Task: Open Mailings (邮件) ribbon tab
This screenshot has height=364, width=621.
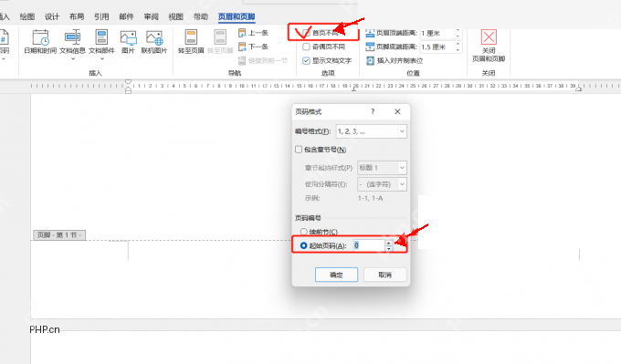Action: pos(126,16)
